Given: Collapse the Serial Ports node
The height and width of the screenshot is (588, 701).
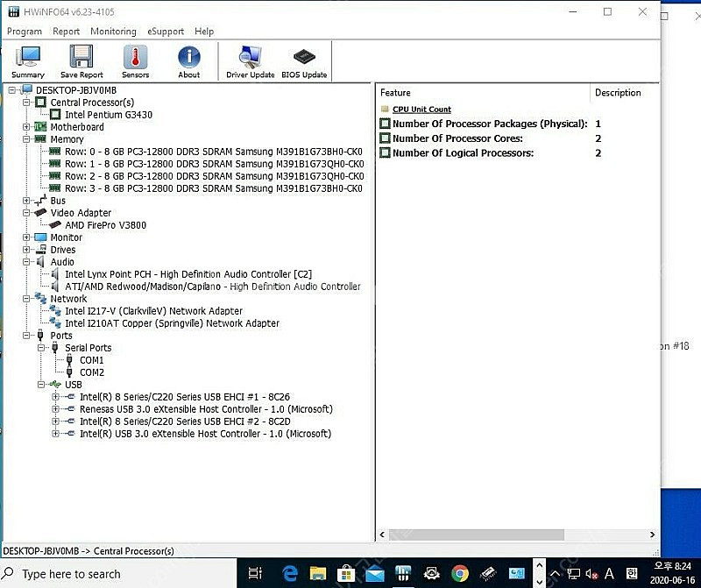Looking at the screenshot, I should point(41,347).
